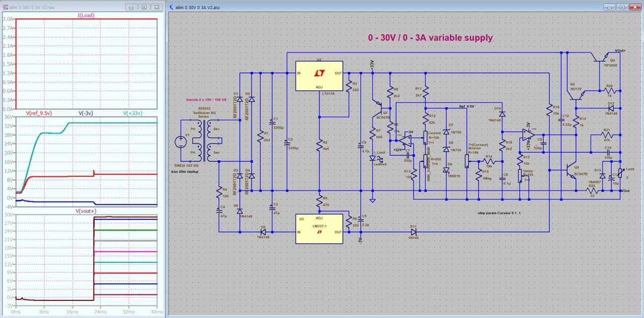Click the D11 1N746 zener diode symbol
The image size is (644, 318).
pyautogui.click(x=414, y=232)
